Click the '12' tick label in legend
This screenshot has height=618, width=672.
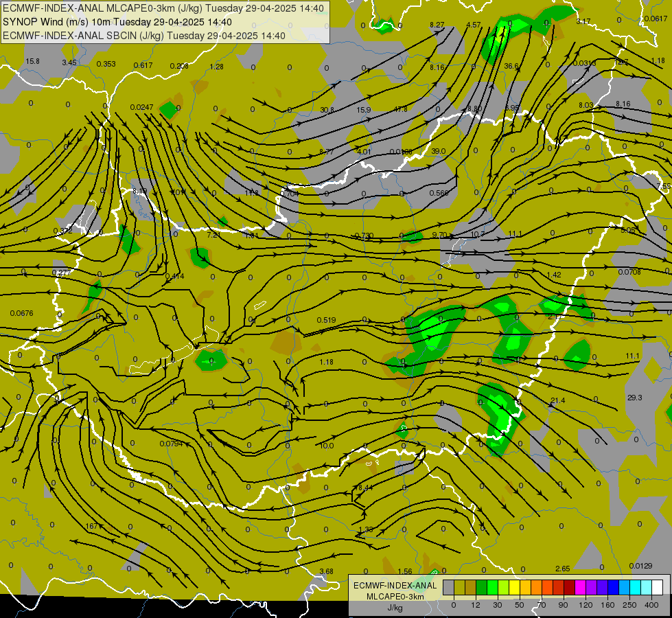tap(476, 605)
